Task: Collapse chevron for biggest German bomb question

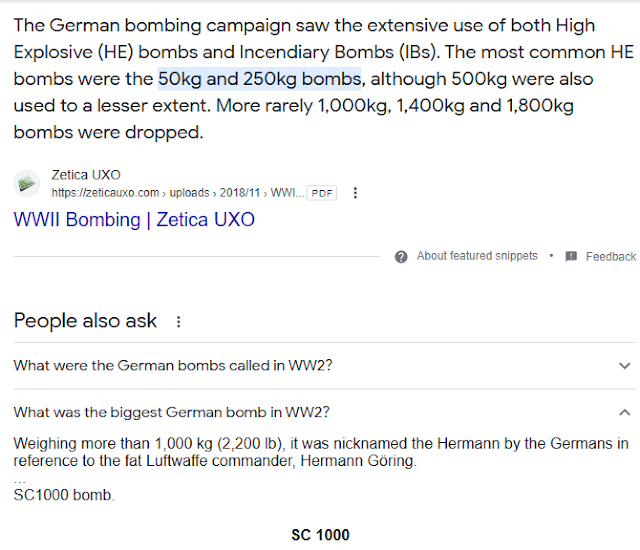Action: pos(624,412)
